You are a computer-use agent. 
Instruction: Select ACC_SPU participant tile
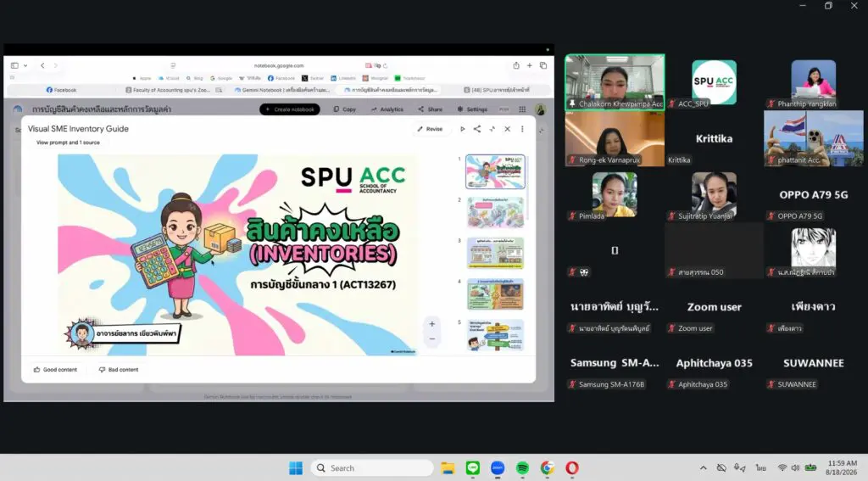pyautogui.click(x=714, y=82)
